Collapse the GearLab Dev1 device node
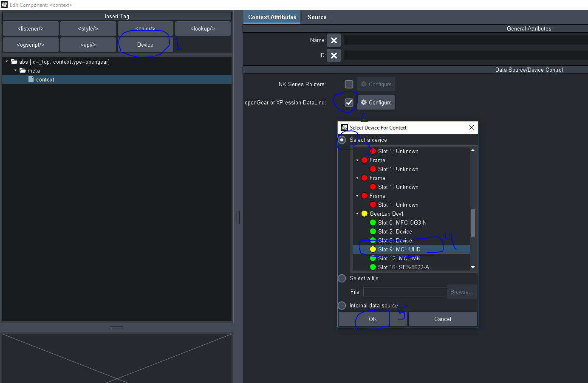 pos(357,214)
